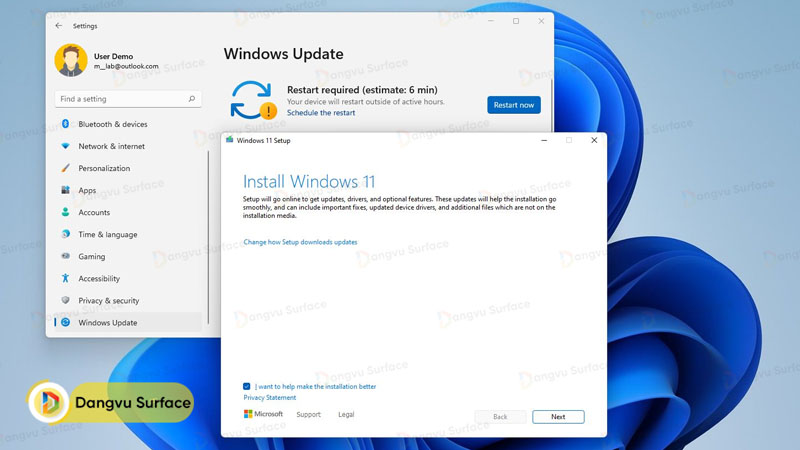Click Schedule the restart link

(x=321, y=113)
